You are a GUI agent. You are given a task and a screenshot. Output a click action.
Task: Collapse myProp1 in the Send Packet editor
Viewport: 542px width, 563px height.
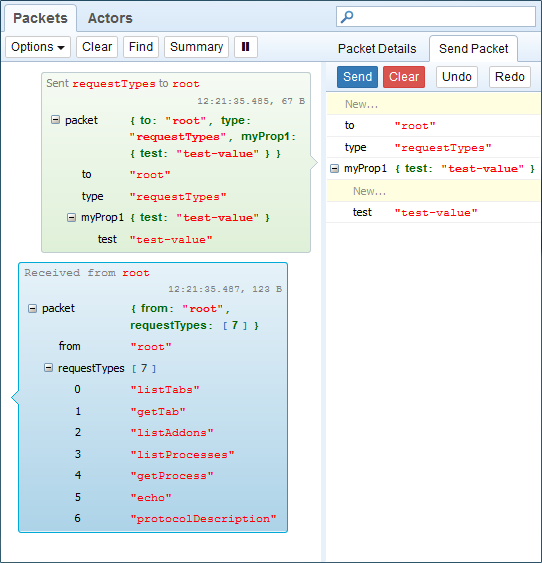click(x=334, y=168)
